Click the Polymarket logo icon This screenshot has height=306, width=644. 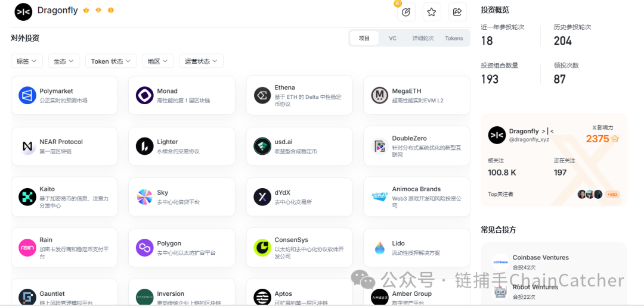pyautogui.click(x=27, y=95)
